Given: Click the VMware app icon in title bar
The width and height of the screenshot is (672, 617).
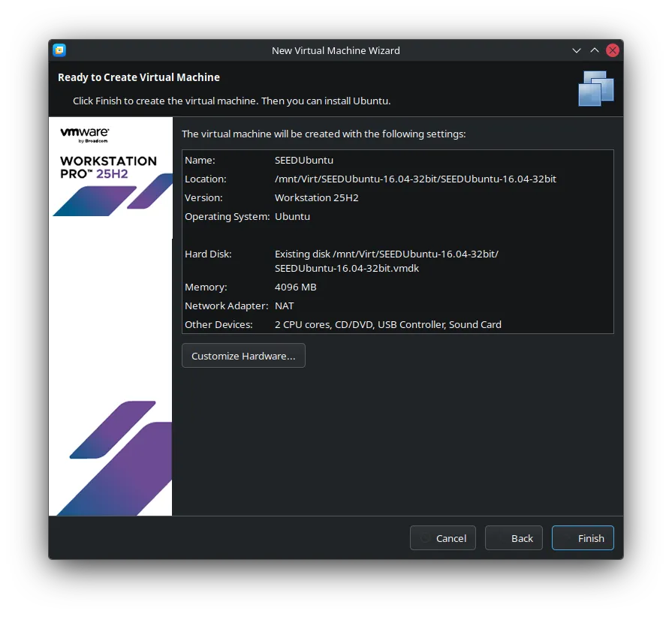Looking at the screenshot, I should pos(59,50).
